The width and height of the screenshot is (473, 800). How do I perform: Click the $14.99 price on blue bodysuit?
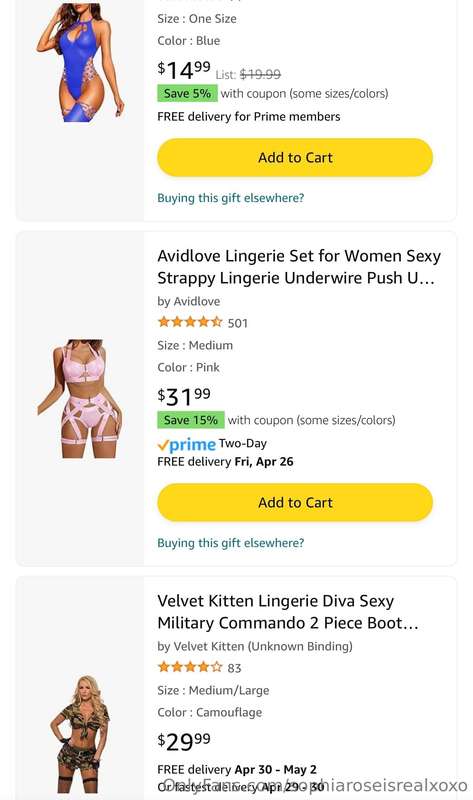184,70
